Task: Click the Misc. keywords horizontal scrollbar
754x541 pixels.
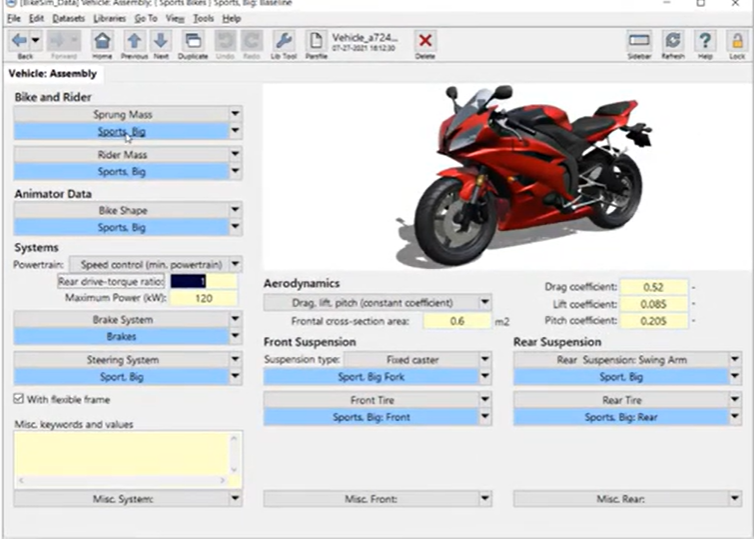Action: tap(122, 480)
